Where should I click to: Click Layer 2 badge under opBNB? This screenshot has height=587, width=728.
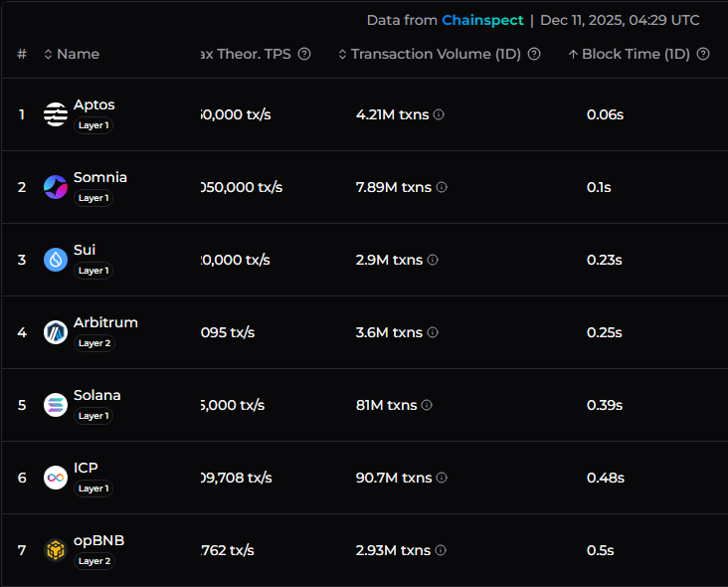click(94, 561)
